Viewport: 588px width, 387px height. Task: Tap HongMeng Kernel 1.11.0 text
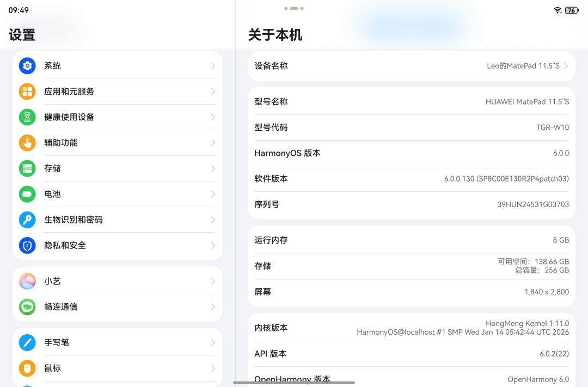[527, 323]
